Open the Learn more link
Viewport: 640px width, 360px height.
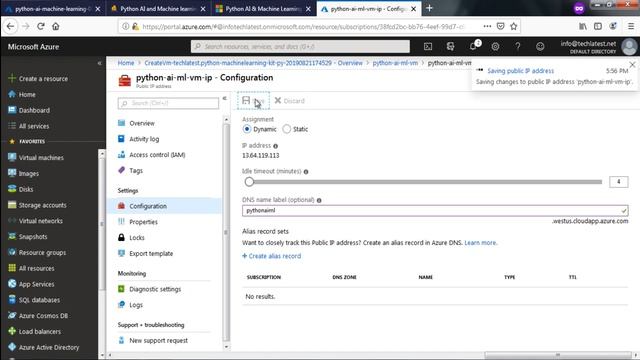coord(480,242)
